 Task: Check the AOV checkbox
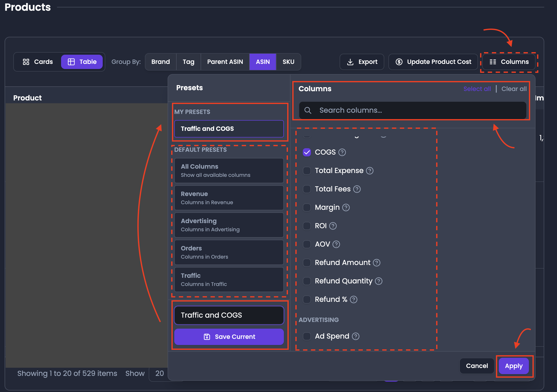[307, 244]
